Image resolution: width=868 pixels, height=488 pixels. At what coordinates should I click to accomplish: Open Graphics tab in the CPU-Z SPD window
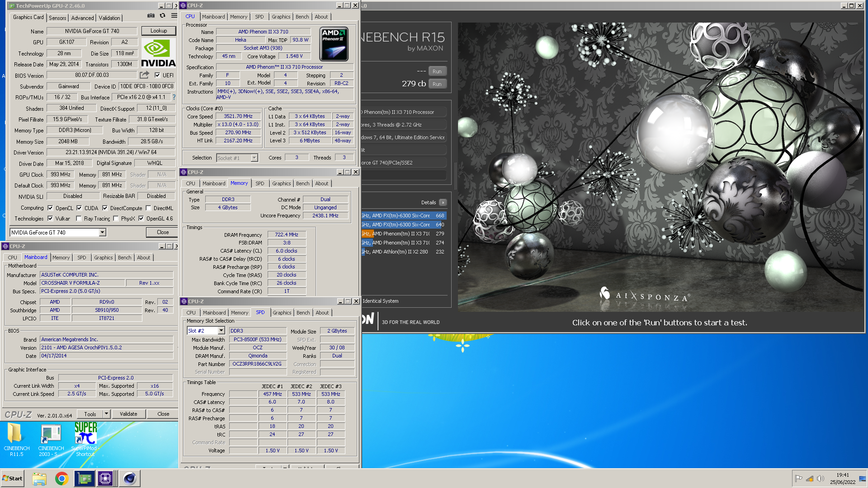pyautogui.click(x=282, y=313)
